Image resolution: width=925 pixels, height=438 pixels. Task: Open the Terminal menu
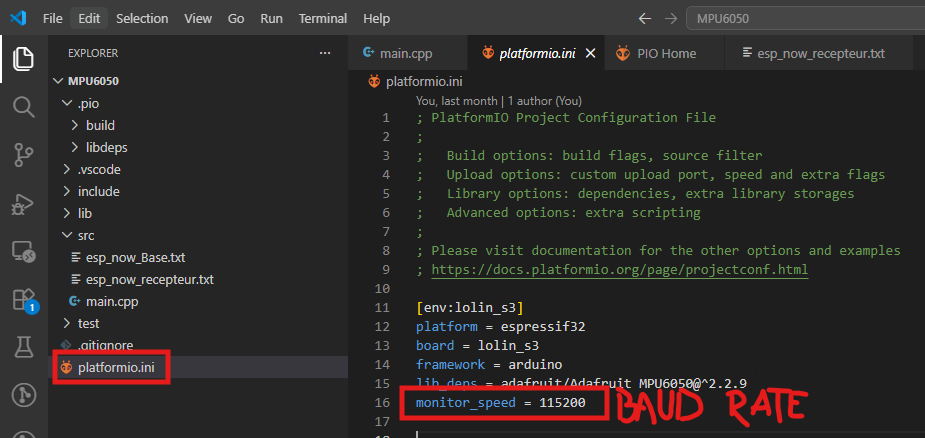[x=323, y=19]
